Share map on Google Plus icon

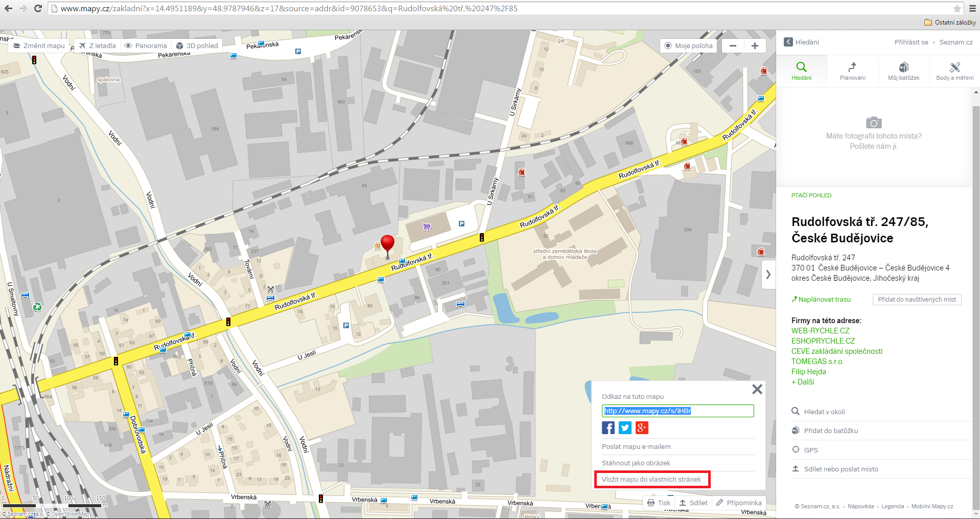click(x=642, y=427)
